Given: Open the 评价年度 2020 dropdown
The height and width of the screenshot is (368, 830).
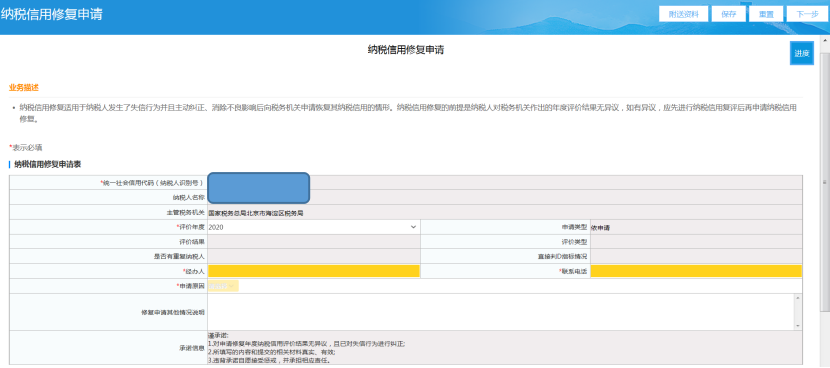Looking at the screenshot, I should [313, 227].
